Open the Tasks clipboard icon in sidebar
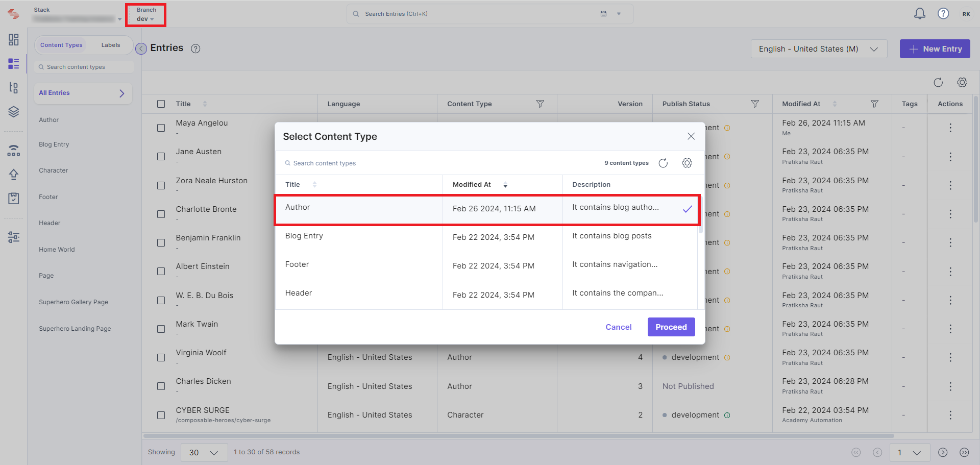980x465 pixels. (14, 199)
